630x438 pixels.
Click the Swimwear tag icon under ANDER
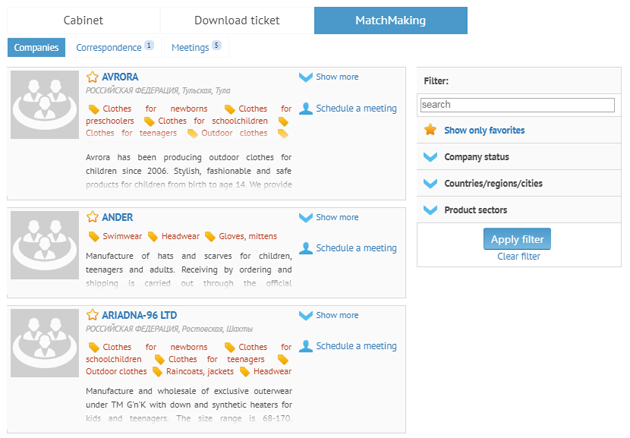click(94, 237)
